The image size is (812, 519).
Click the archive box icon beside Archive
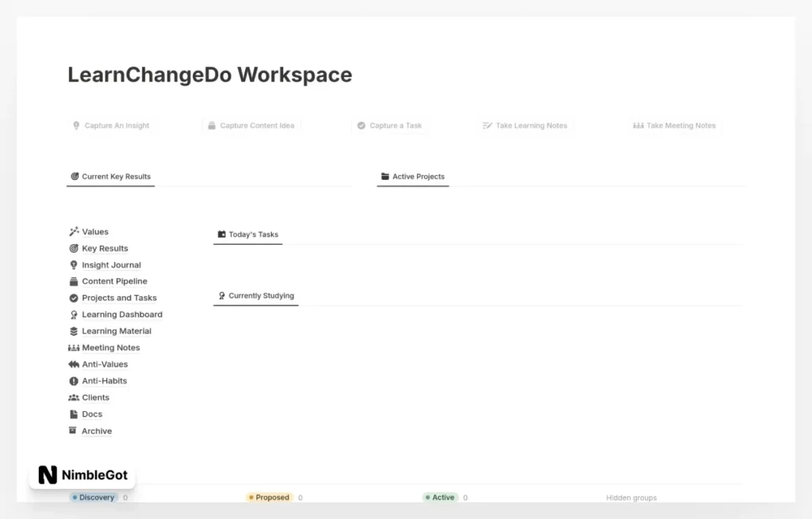tap(73, 430)
